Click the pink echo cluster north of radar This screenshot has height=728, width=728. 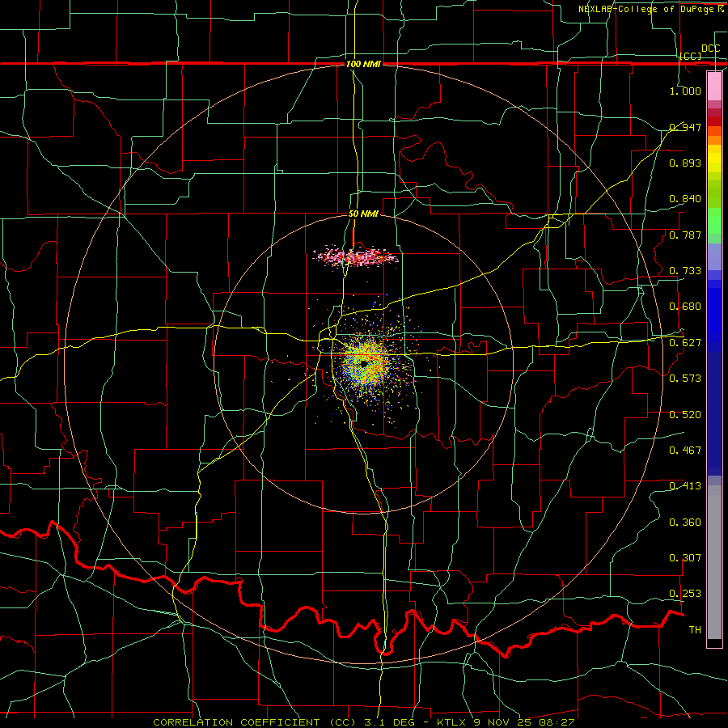click(357, 256)
